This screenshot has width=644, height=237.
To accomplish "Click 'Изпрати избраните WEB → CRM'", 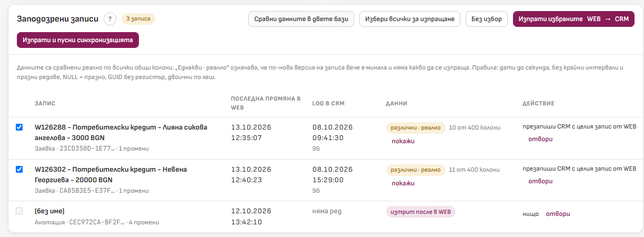I will (573, 19).
